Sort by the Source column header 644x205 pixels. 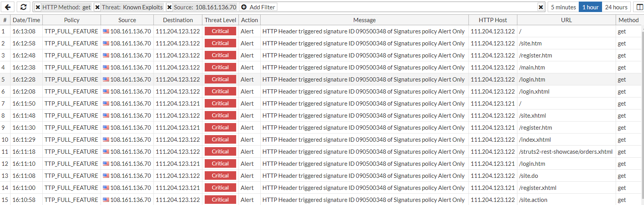[x=127, y=20]
